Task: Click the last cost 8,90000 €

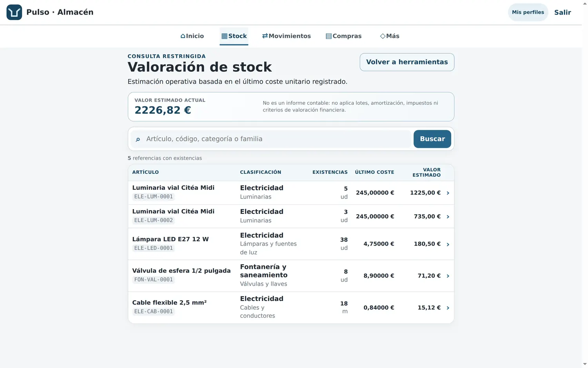Action: click(x=379, y=275)
